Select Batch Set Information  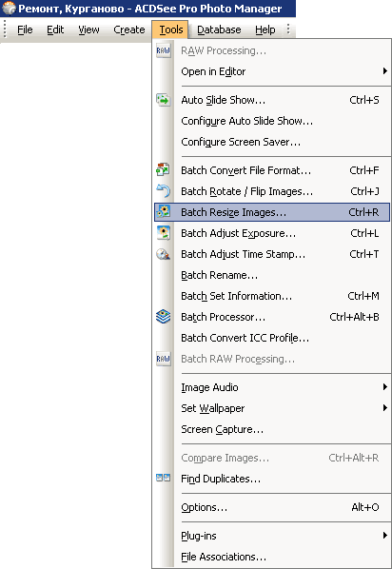[x=272, y=296]
